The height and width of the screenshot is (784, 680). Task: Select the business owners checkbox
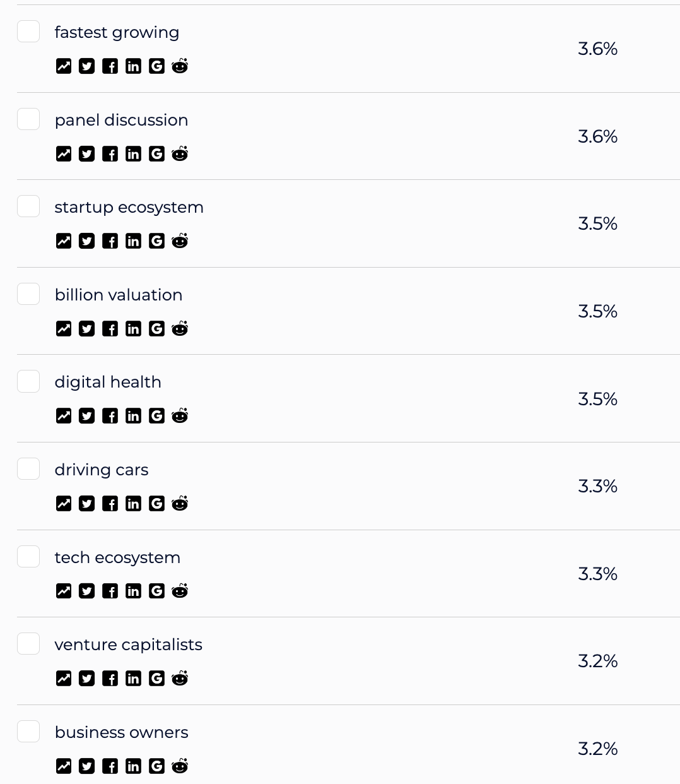(28, 732)
